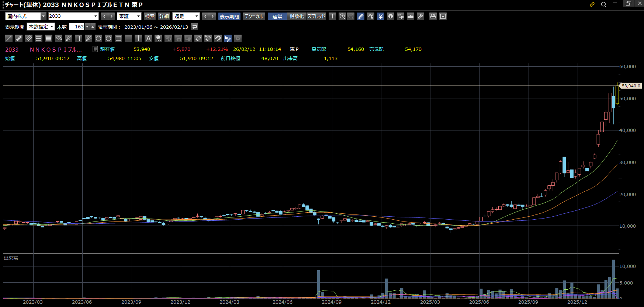Open chart settings via the wrench icon

(420, 16)
